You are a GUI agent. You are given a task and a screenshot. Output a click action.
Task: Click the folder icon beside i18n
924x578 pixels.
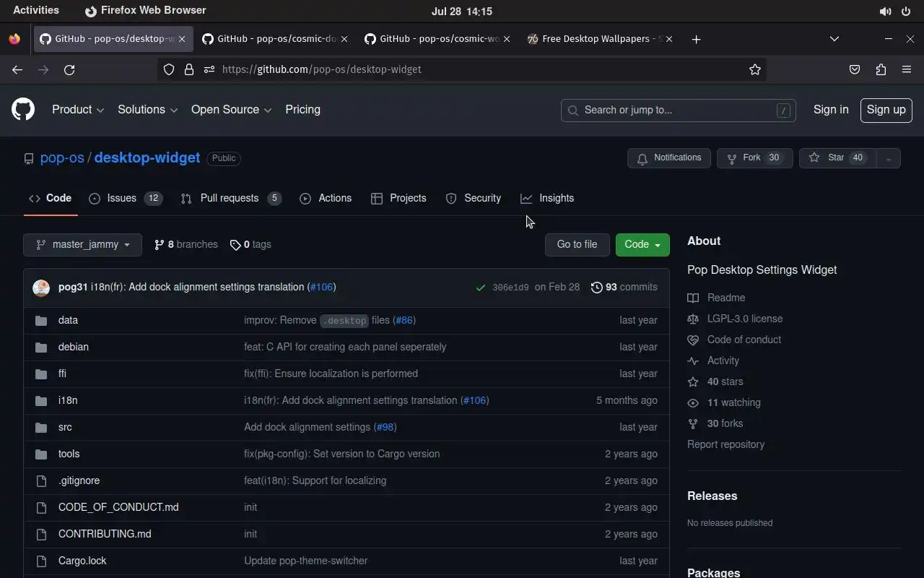(x=41, y=400)
